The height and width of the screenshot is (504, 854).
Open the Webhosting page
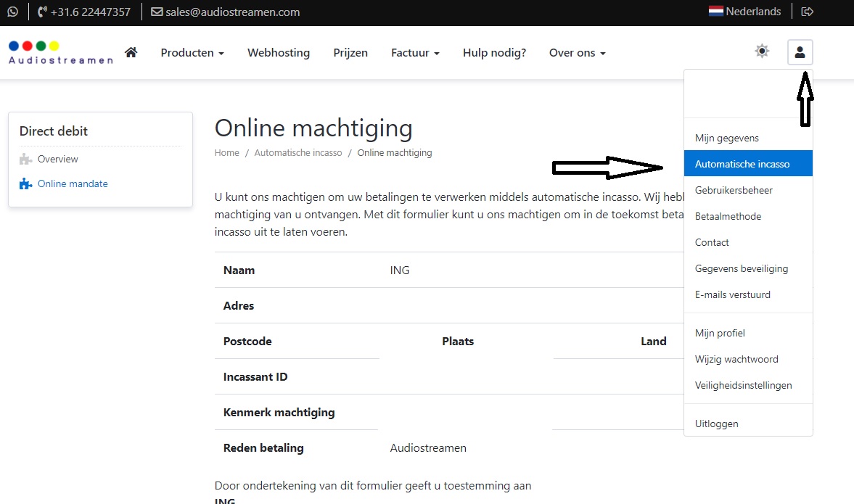click(x=279, y=52)
